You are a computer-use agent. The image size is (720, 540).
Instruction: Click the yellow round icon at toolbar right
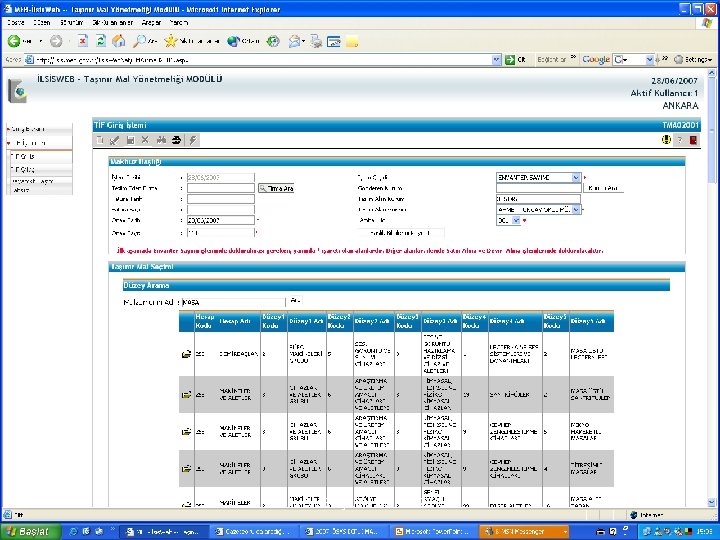[x=666, y=140]
